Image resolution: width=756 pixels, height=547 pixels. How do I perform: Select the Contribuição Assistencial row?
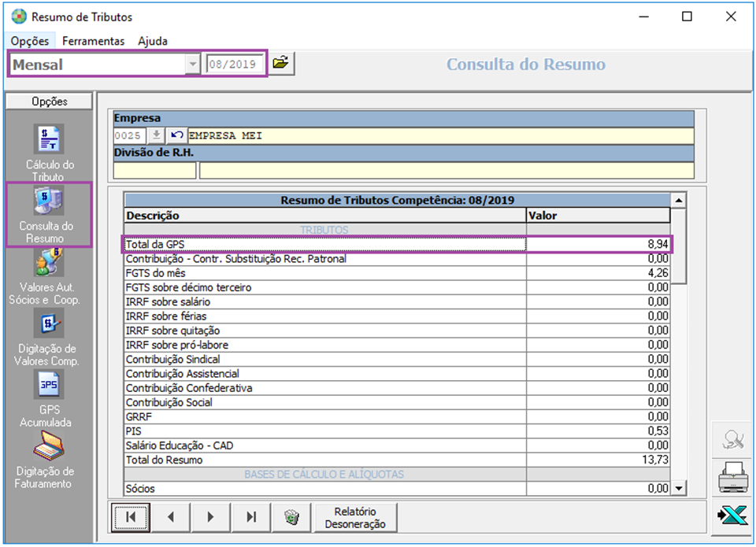click(x=397, y=374)
